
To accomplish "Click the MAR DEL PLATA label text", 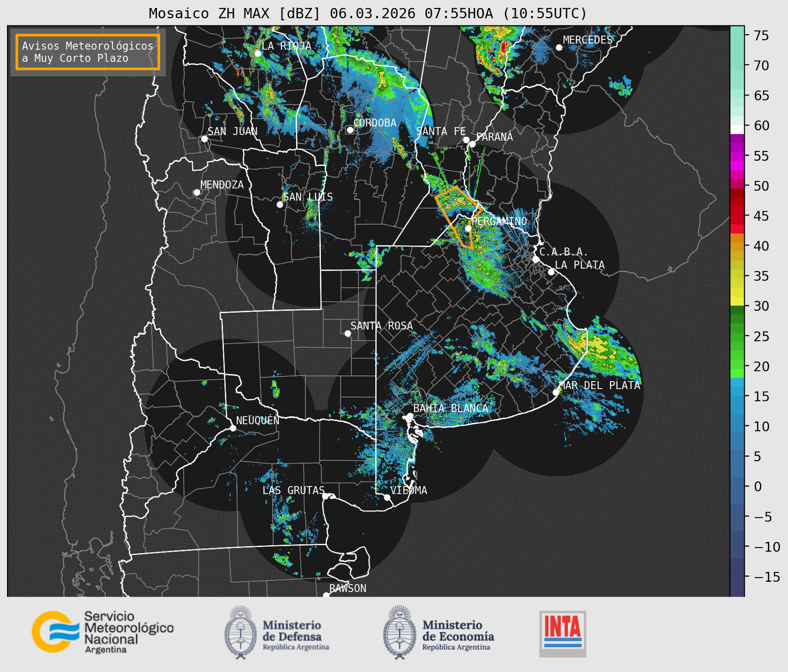I will tap(600, 386).
